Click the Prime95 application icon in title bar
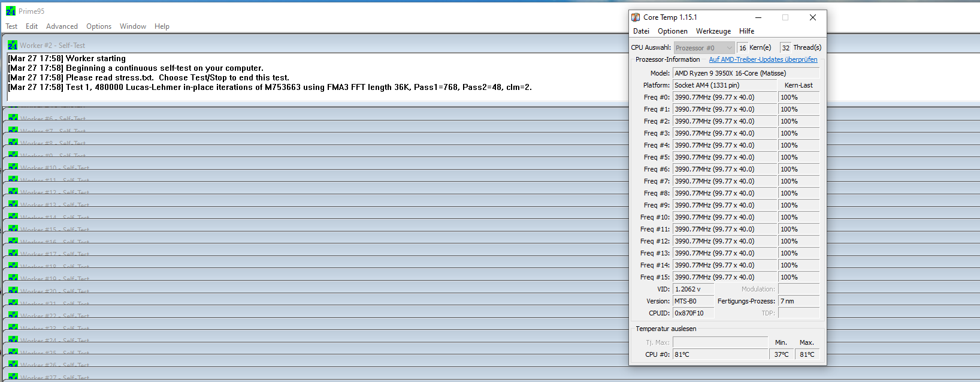 pyautogui.click(x=10, y=11)
